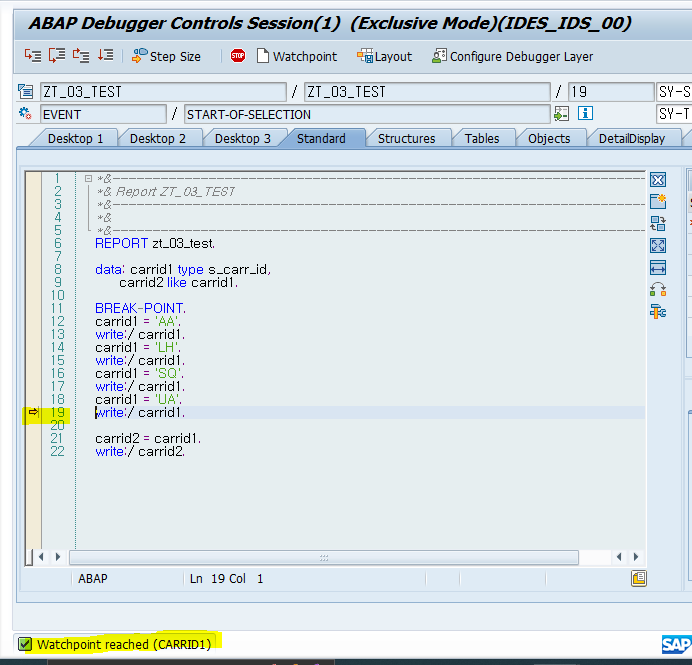Click the gears icon beside EVENT field

tap(25, 114)
